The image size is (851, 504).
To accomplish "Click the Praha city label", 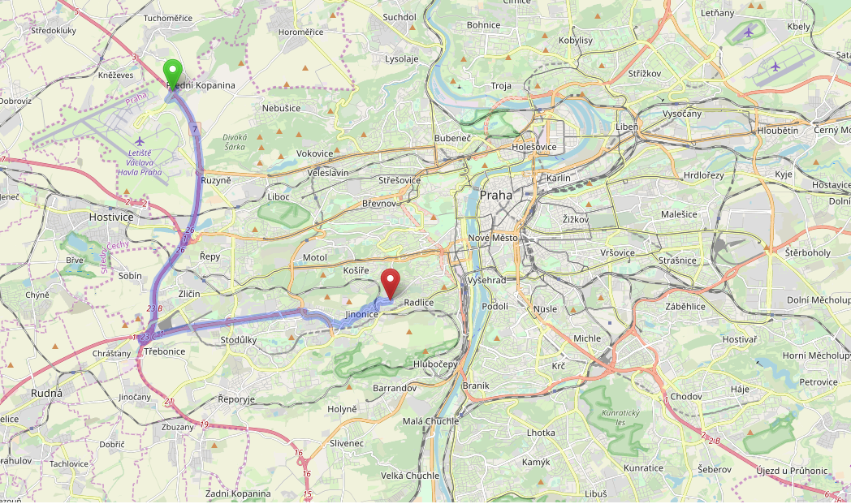I will (x=495, y=196).
